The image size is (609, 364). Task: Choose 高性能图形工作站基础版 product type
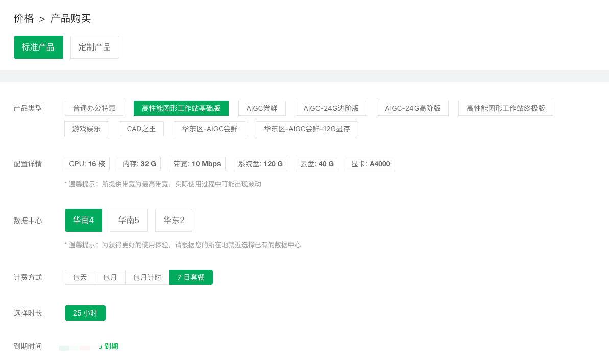(181, 108)
